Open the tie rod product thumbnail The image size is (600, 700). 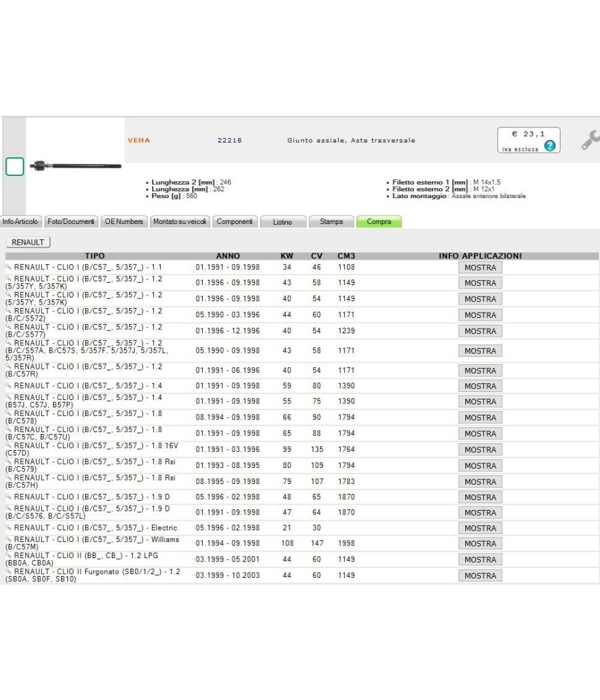(x=75, y=166)
